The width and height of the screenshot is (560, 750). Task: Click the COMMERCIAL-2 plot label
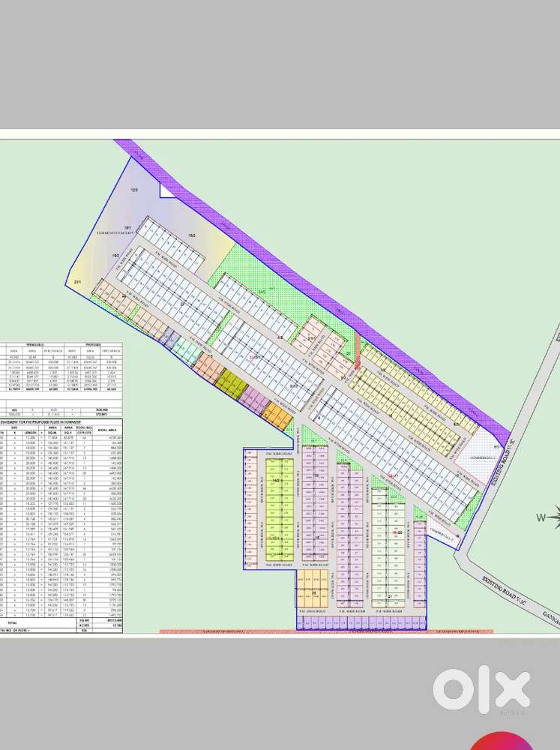(x=442, y=532)
